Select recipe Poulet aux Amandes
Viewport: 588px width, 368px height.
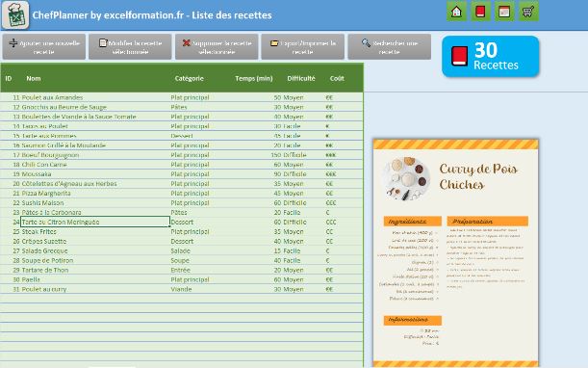tap(52, 97)
